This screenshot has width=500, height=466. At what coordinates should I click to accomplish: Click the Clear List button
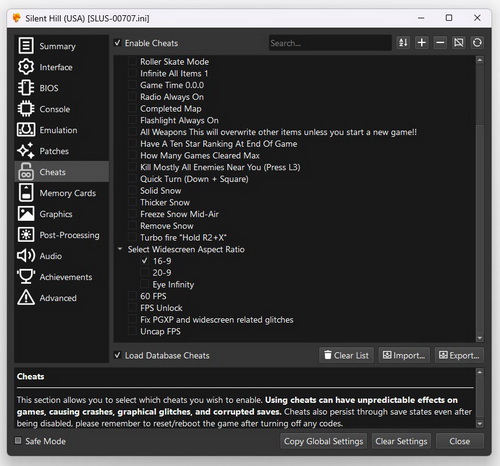click(x=346, y=355)
